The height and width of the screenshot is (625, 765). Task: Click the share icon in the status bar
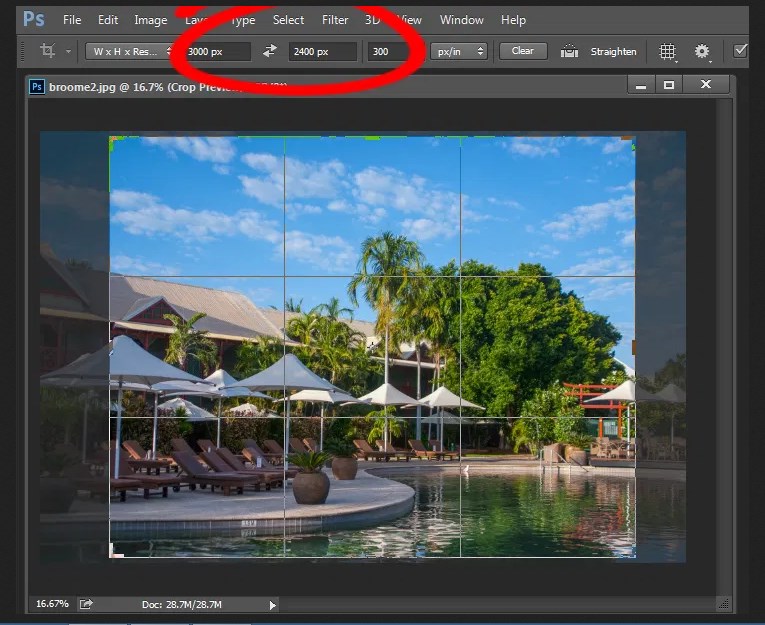pos(87,604)
